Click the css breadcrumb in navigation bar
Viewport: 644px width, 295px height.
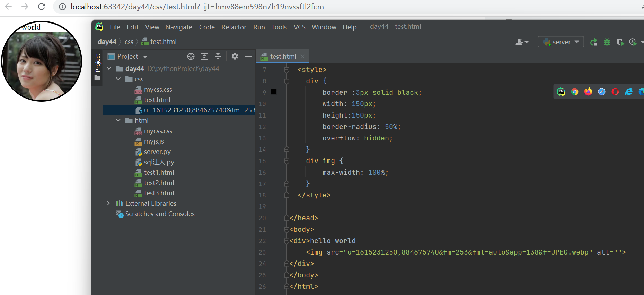point(129,42)
